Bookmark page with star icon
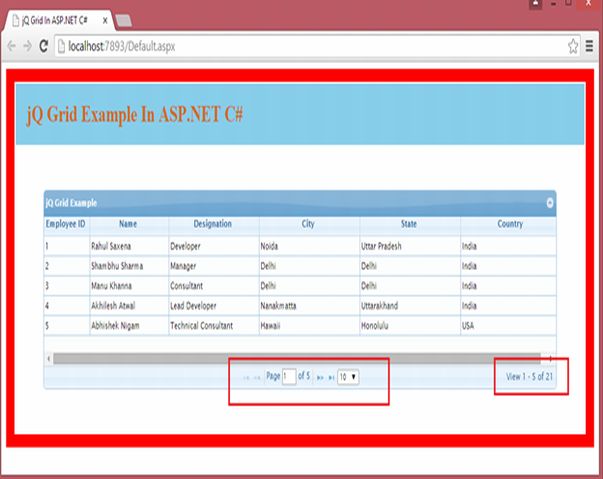 (573, 46)
